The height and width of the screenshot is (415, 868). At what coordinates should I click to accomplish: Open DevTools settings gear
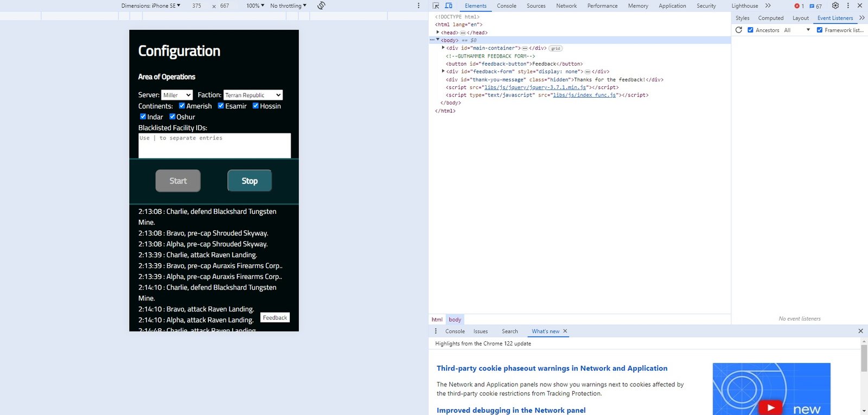(835, 5)
